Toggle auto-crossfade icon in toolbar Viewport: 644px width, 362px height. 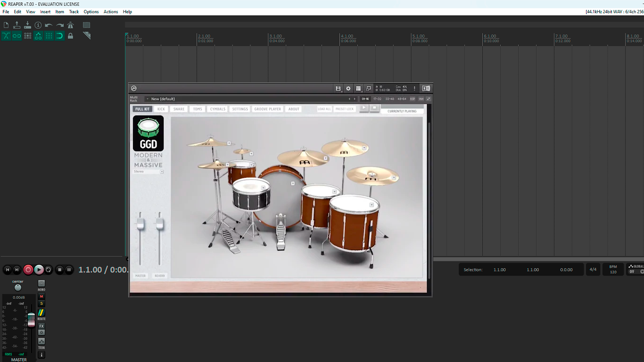(x=6, y=36)
